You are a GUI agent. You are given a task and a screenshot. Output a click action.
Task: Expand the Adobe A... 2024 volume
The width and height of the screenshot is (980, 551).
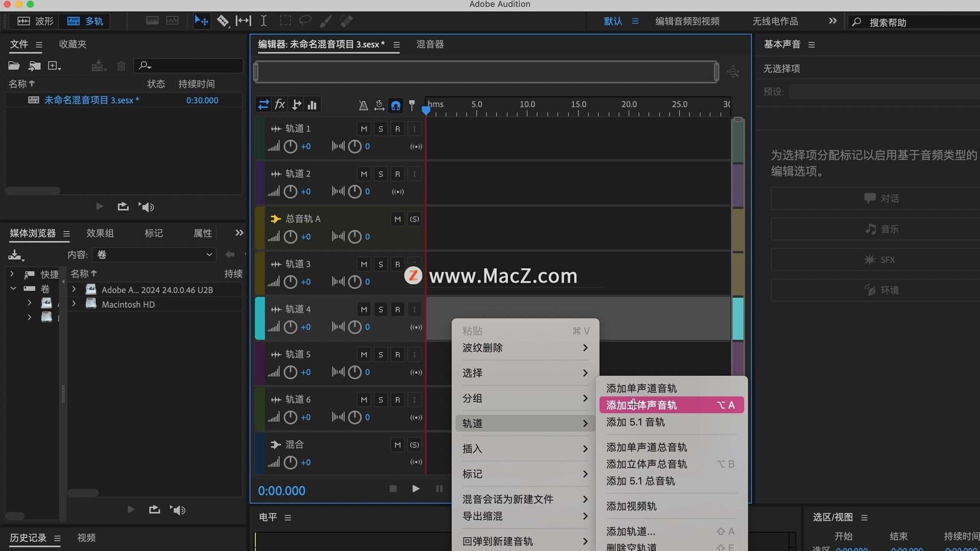click(74, 289)
